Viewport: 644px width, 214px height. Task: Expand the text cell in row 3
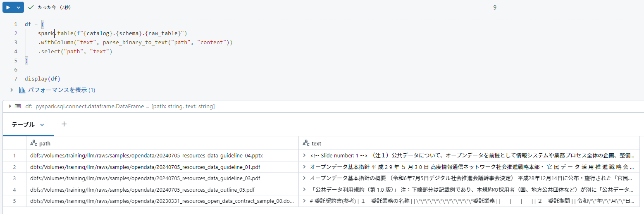pos(305,178)
